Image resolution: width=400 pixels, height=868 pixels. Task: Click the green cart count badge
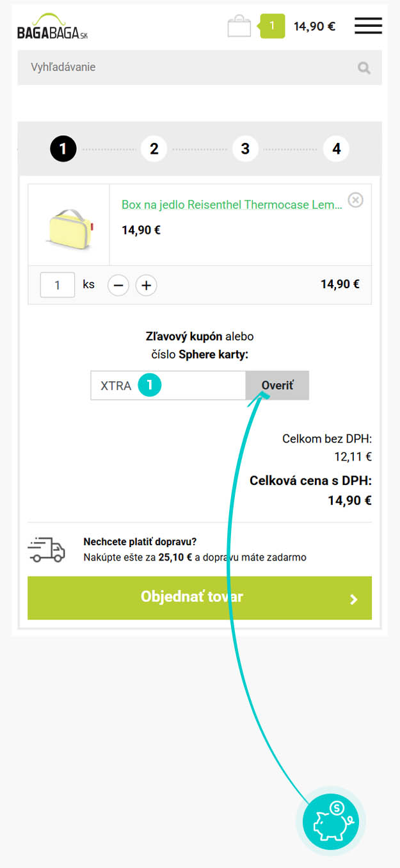272,26
